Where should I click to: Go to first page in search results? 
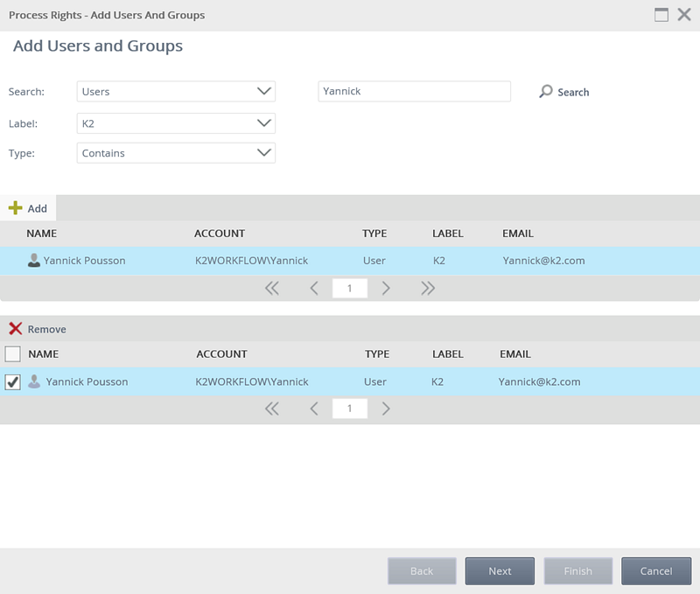point(272,289)
